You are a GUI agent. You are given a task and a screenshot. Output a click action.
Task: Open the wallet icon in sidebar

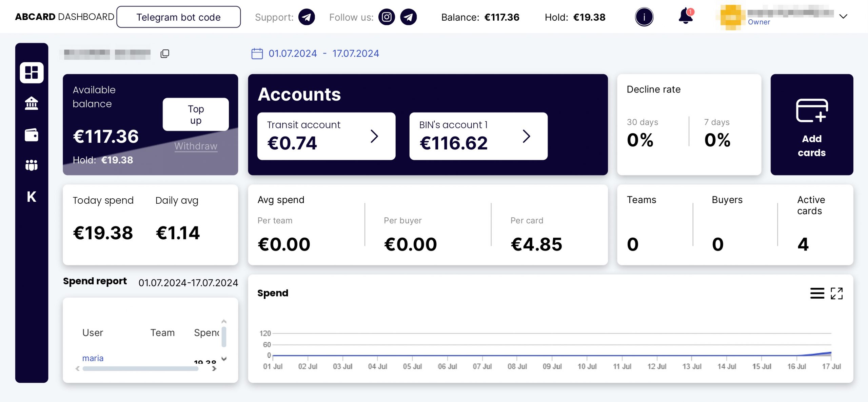pos(32,135)
